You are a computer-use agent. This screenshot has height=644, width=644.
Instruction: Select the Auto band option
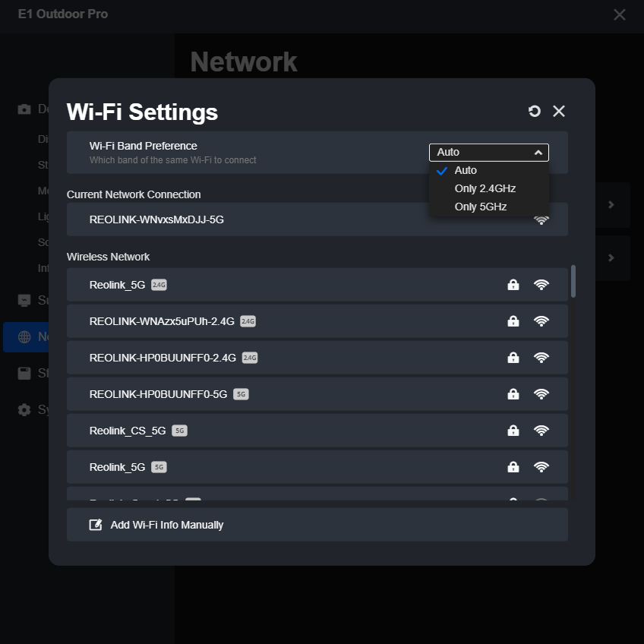coord(466,170)
